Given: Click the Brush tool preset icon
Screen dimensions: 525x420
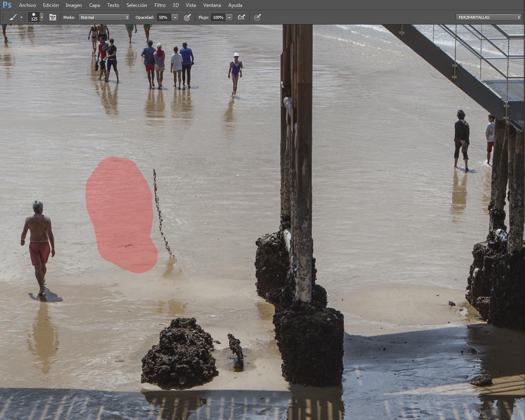Looking at the screenshot, I should 13,17.
